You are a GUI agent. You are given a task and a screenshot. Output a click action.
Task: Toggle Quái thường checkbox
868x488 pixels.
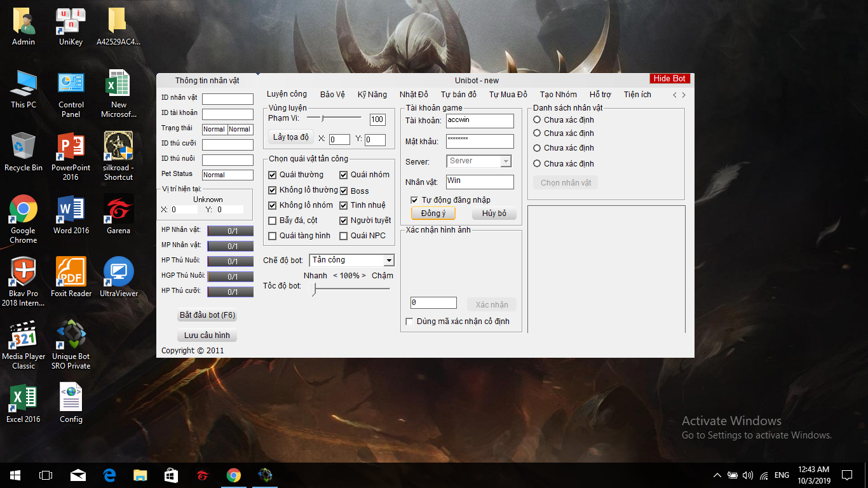[x=273, y=175]
